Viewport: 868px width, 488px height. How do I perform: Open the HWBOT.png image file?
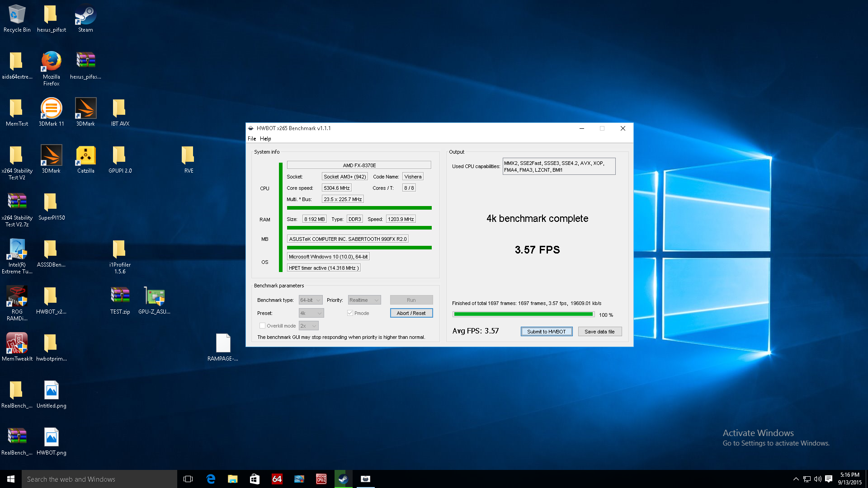click(x=51, y=441)
